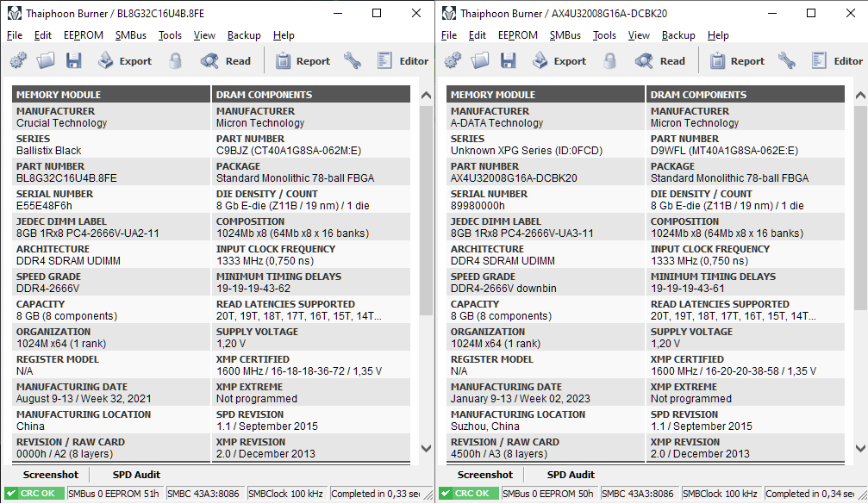Viewport: 868px width, 504px height.
Task: Open Edit menu in AX4U32008G16A window
Action: [x=478, y=35]
